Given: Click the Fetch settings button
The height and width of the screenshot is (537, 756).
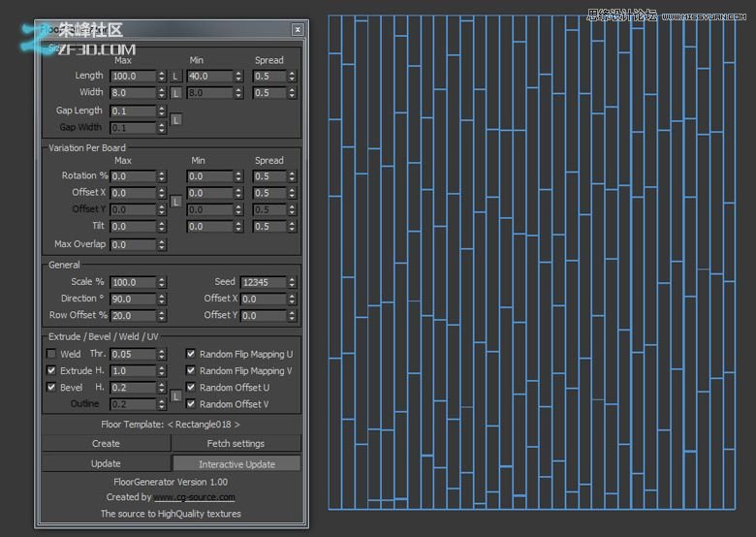Looking at the screenshot, I should tap(236, 444).
